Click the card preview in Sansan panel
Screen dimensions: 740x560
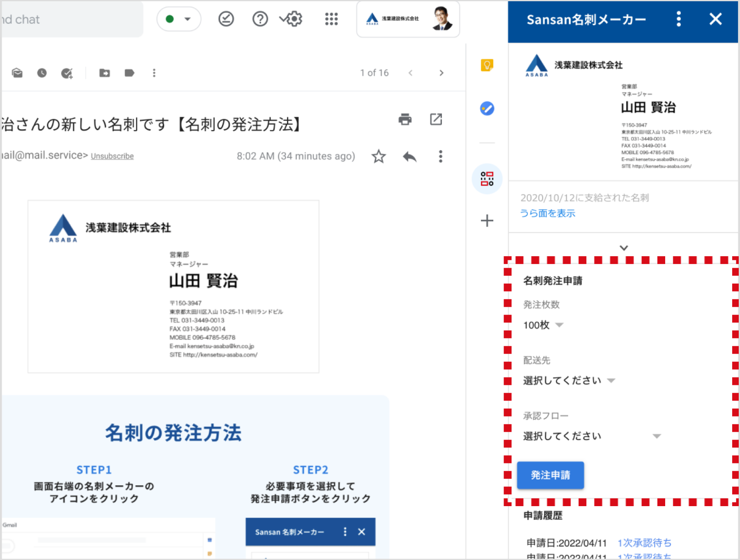pos(623,112)
